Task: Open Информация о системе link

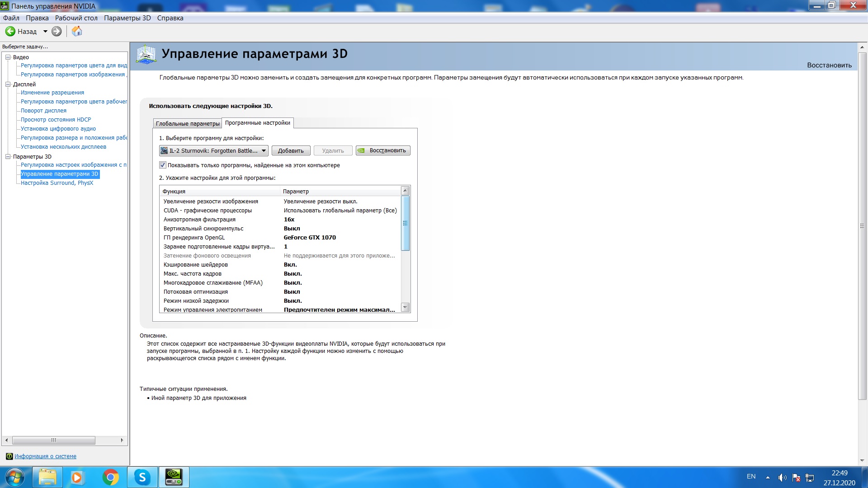Action: point(45,456)
